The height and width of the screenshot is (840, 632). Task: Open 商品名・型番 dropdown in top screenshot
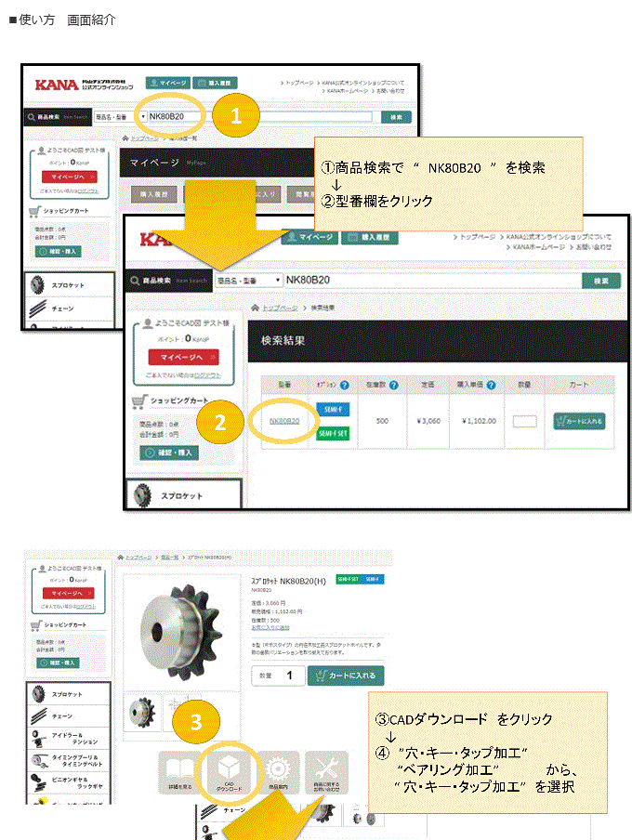pyautogui.click(x=121, y=117)
